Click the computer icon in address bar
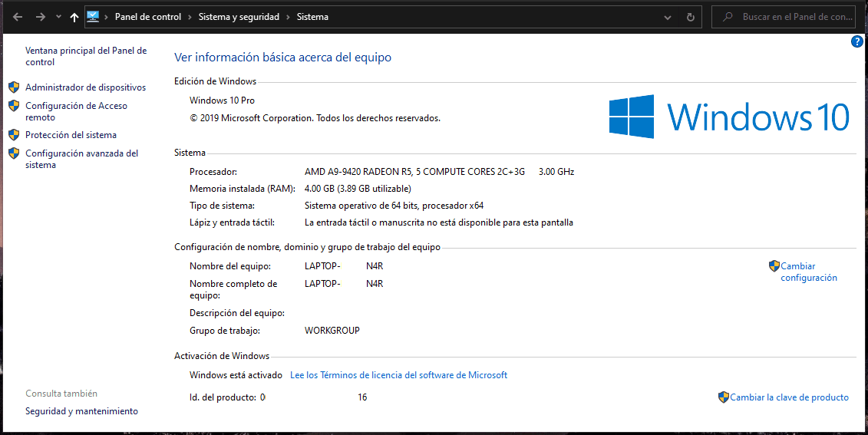Screen dimensions: 868x435 point(93,17)
